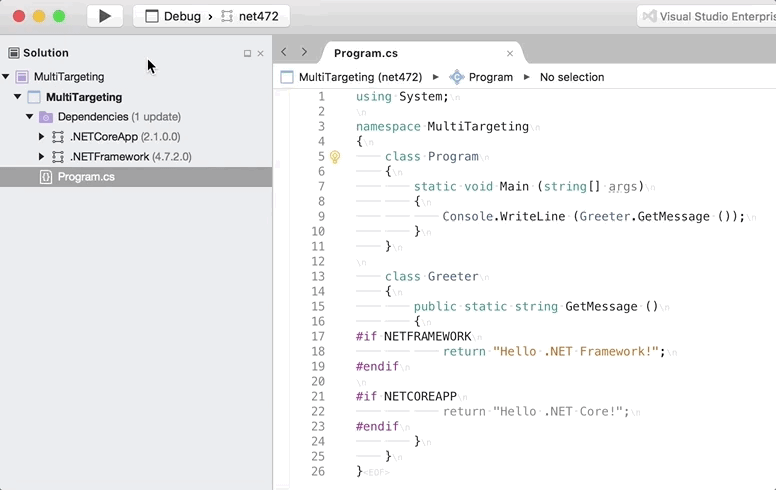The height and width of the screenshot is (490, 776).
Task: Select the Program.cs editor tab
Action: (365, 53)
